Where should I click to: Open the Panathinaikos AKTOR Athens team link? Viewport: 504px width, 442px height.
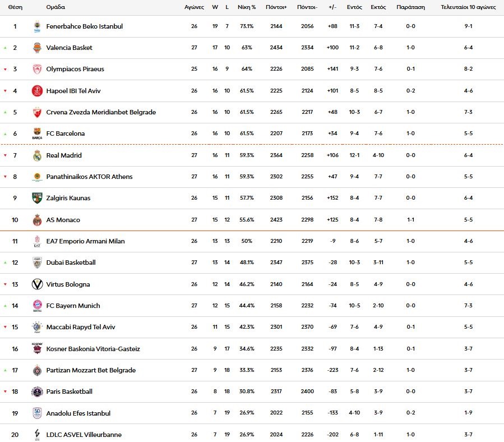tap(89, 177)
